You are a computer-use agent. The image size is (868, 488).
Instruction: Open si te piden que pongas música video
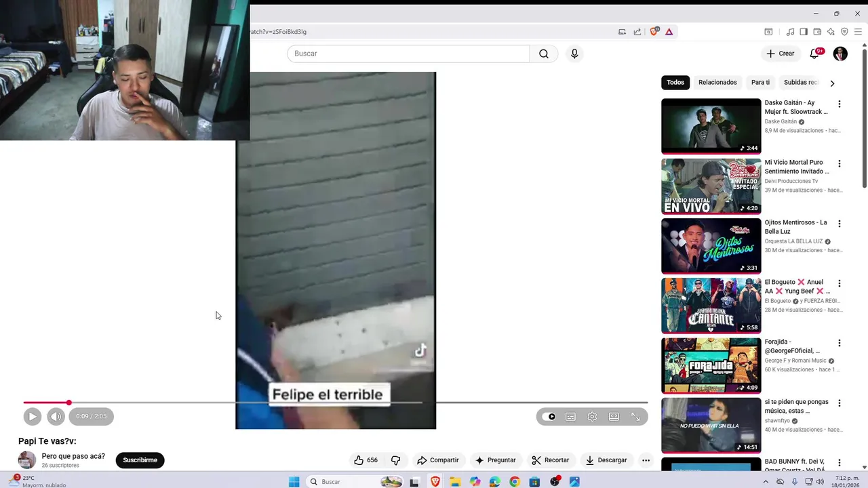(x=711, y=426)
